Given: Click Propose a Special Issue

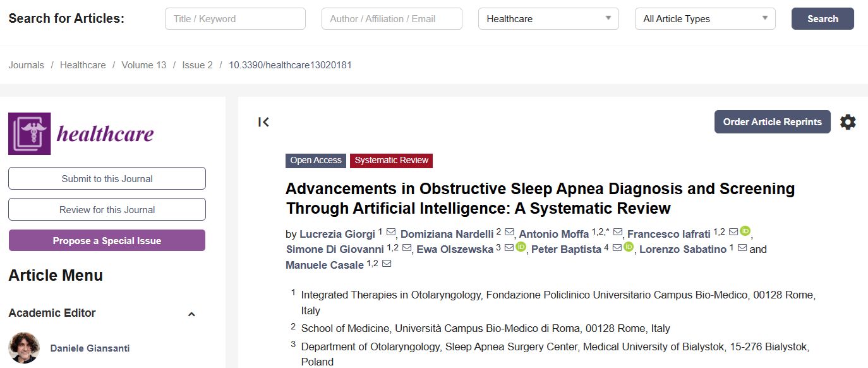Looking at the screenshot, I should coord(107,240).
